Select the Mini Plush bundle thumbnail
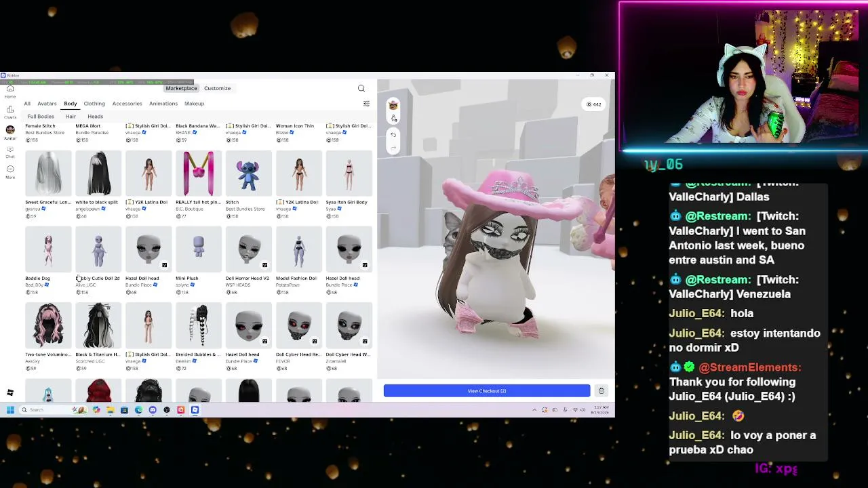 click(x=199, y=250)
